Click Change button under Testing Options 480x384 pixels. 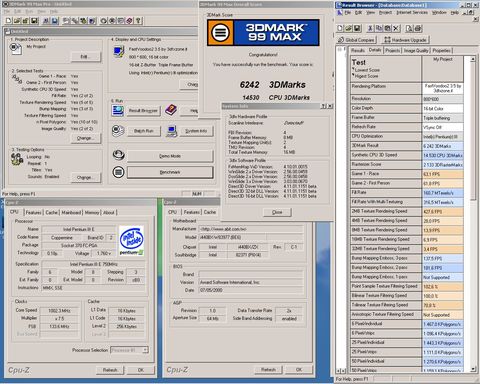pyautogui.click(x=86, y=178)
